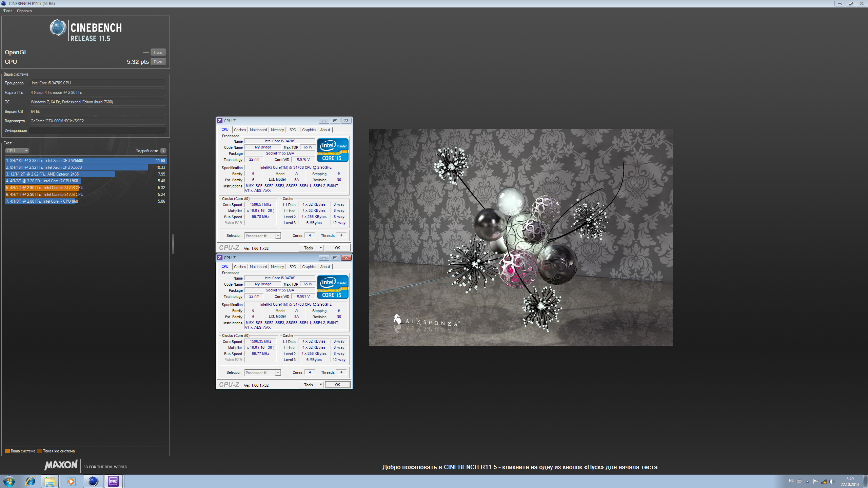The width and height of the screenshot is (868, 488).
Task: Run the CPU test with Пуск
Action: tap(158, 62)
